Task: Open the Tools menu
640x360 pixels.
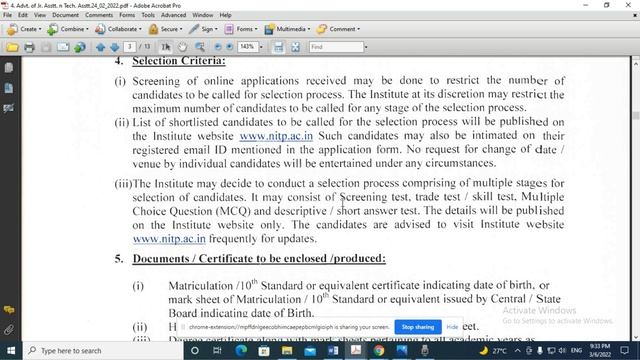Action: 148,15
